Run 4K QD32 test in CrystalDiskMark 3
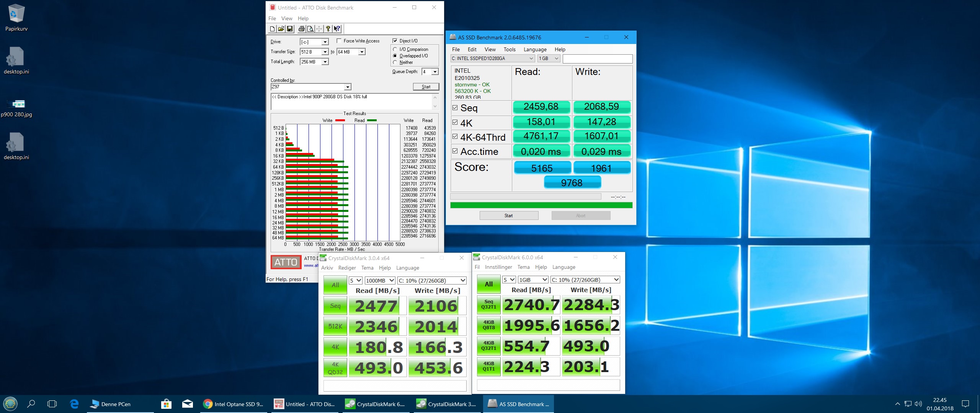The height and width of the screenshot is (413, 980). click(x=335, y=368)
